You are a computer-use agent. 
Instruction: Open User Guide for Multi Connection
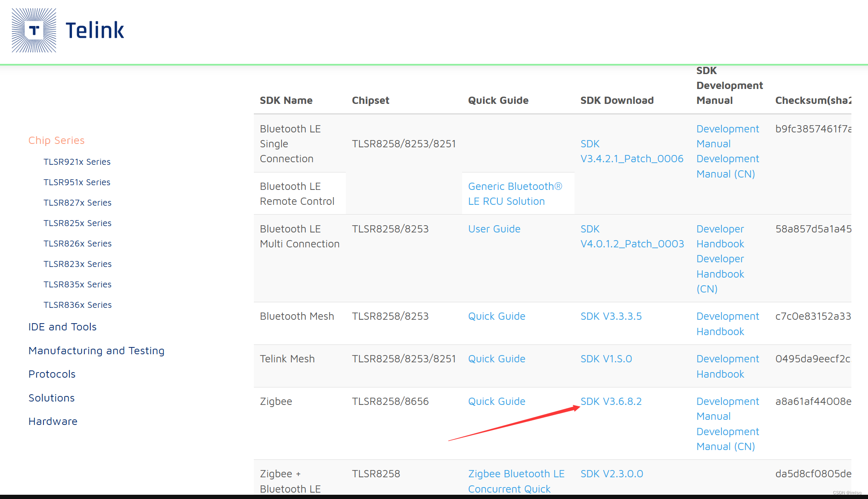pyautogui.click(x=494, y=229)
